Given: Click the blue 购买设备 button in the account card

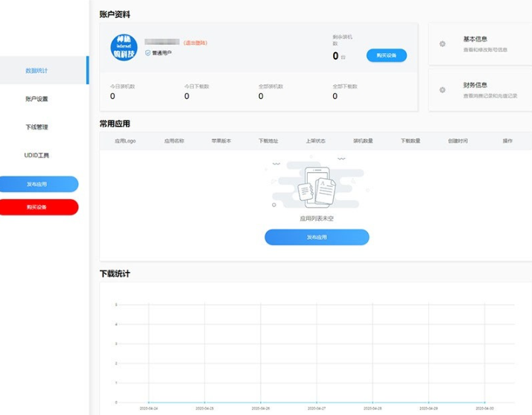Looking at the screenshot, I should 387,55.
